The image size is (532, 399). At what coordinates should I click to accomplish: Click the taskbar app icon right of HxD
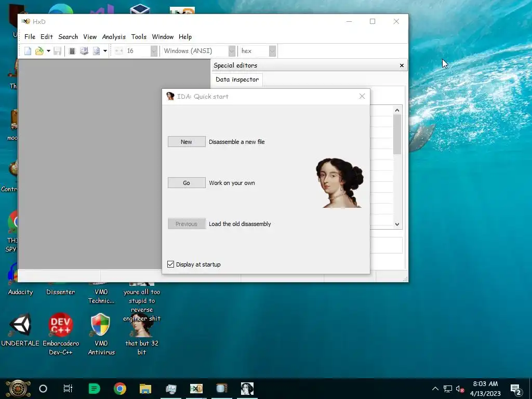[221, 389]
